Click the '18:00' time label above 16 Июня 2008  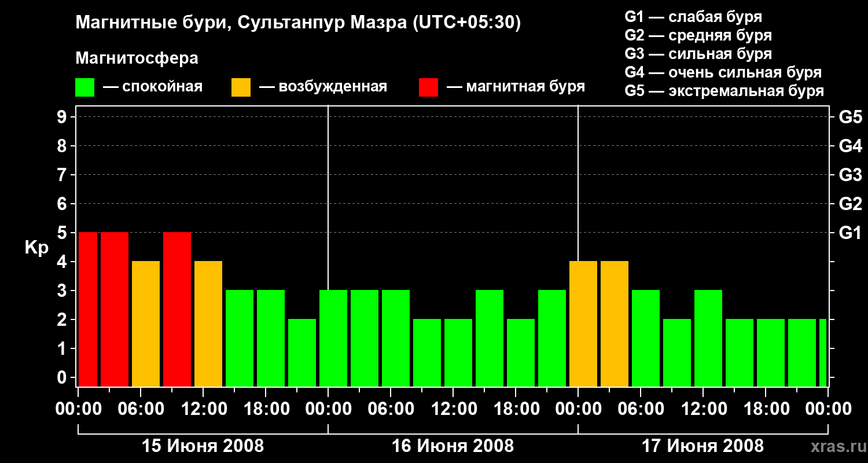[x=516, y=409]
